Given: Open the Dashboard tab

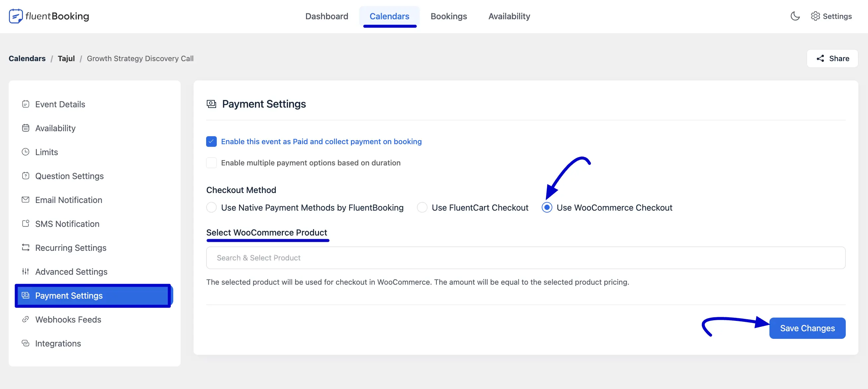Looking at the screenshot, I should [327, 16].
